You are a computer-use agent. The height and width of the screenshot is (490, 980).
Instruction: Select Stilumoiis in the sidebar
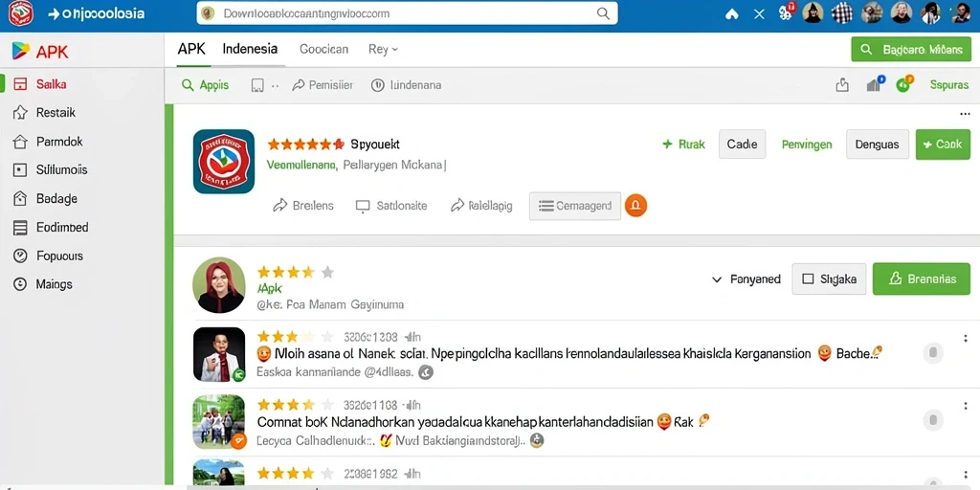pos(50,169)
